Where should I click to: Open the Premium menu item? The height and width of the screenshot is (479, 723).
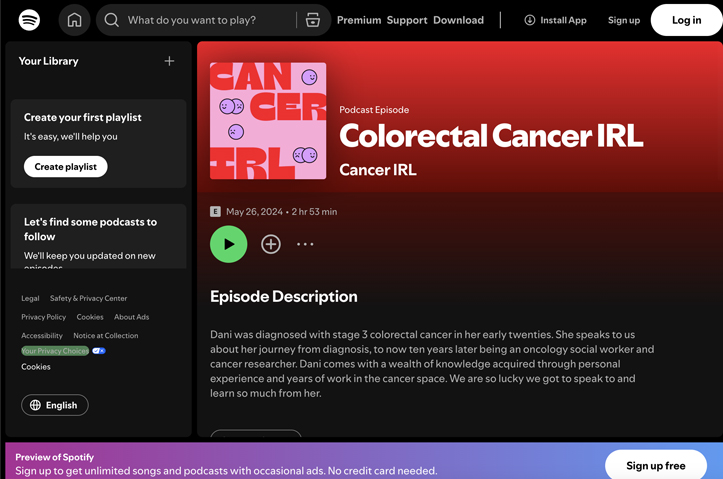359,20
